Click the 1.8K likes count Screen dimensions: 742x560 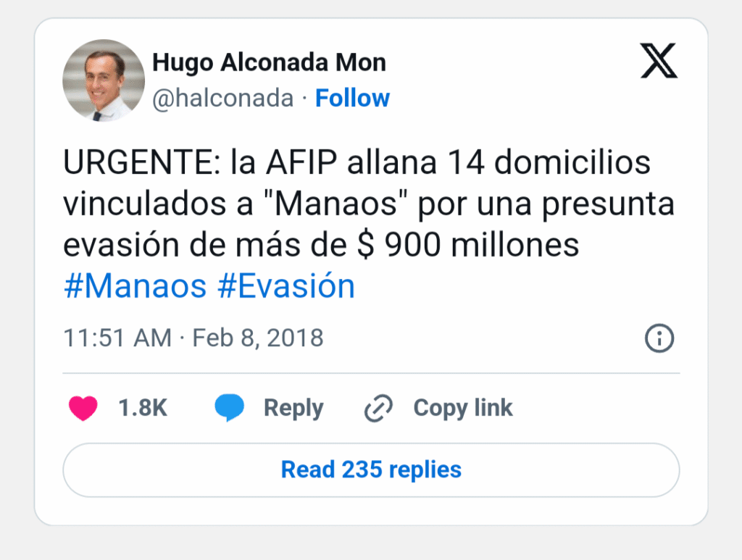coord(143,409)
